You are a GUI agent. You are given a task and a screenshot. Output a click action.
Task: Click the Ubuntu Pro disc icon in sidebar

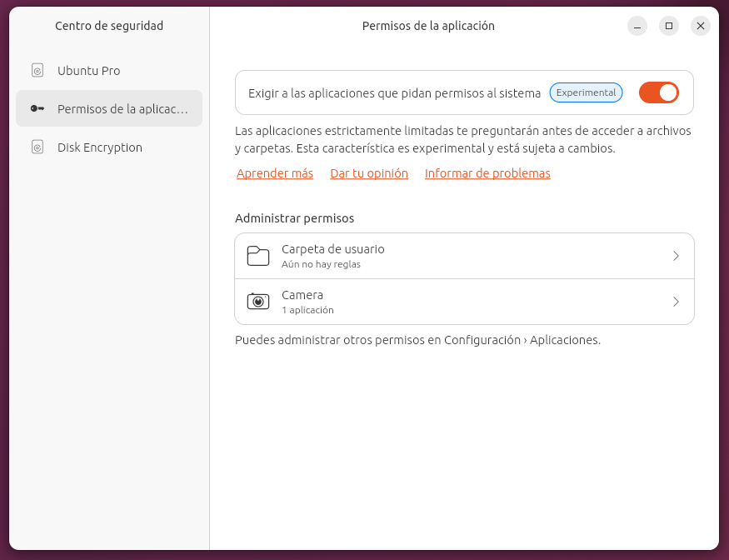36,71
